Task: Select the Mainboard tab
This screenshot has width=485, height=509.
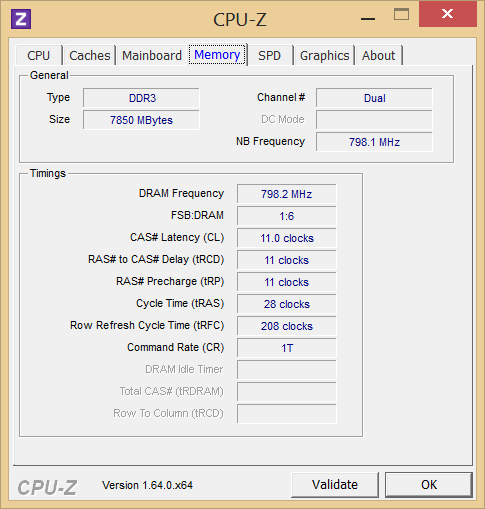Action: click(152, 55)
